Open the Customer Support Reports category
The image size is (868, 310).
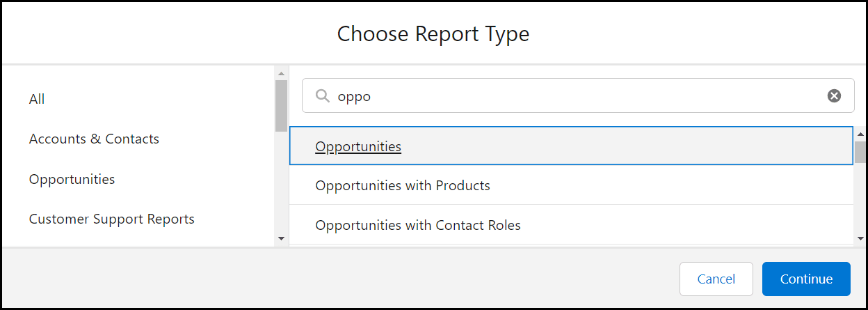(x=111, y=219)
